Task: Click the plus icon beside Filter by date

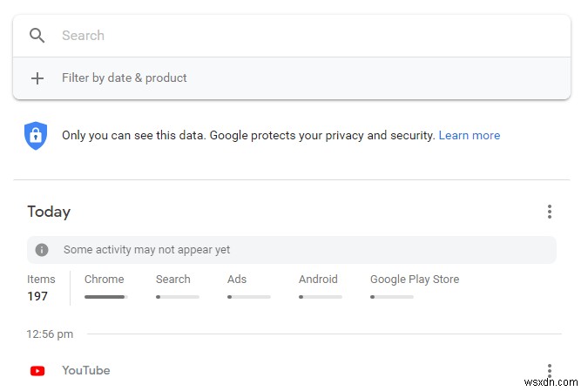Action: click(37, 78)
